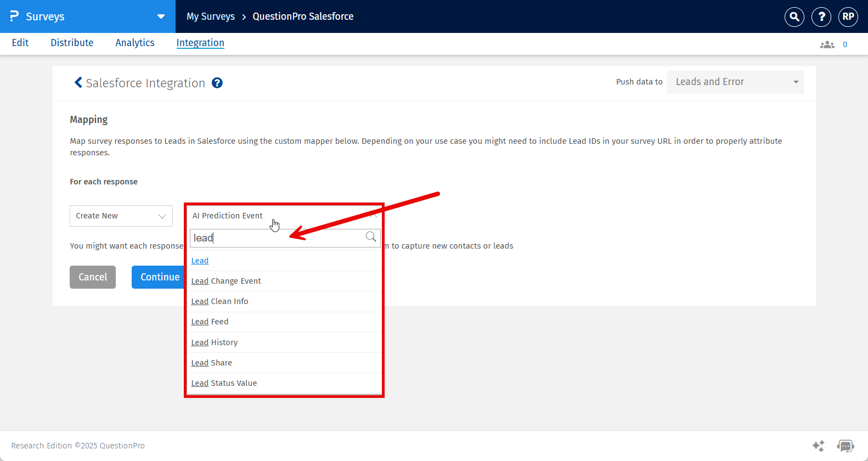Viewport: 868px width, 461px height.
Task: Switch to the Integration tab
Action: click(x=200, y=43)
